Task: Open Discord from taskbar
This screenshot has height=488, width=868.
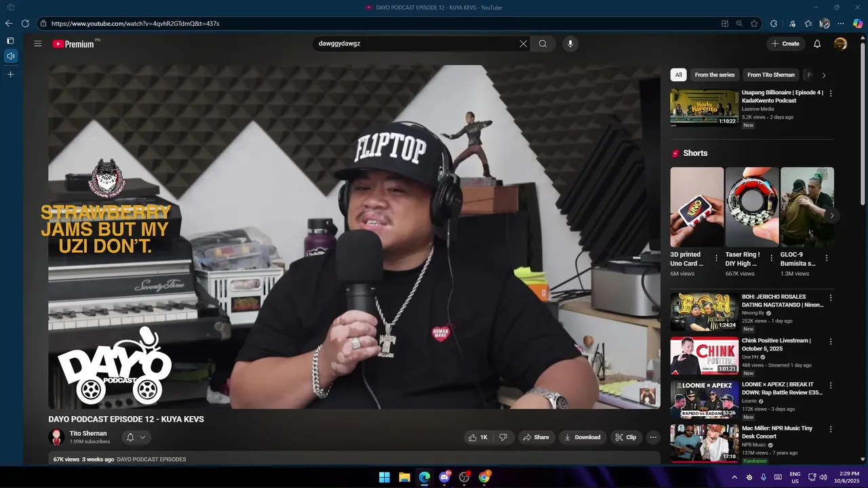Action: tap(444, 477)
